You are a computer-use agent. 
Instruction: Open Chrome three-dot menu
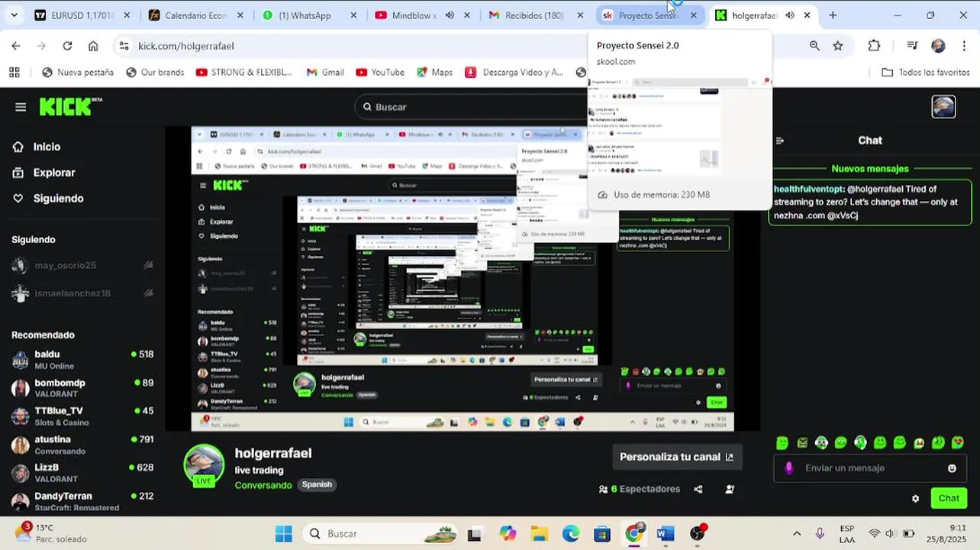click(x=963, y=46)
